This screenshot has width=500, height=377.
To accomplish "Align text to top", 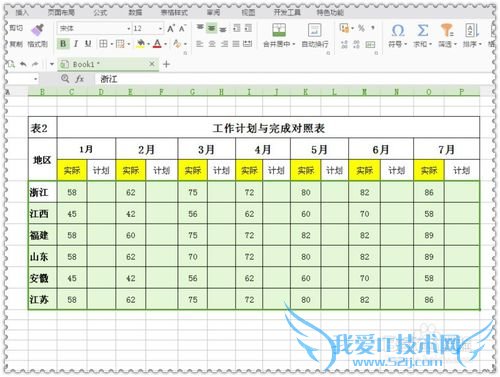I will (200, 28).
